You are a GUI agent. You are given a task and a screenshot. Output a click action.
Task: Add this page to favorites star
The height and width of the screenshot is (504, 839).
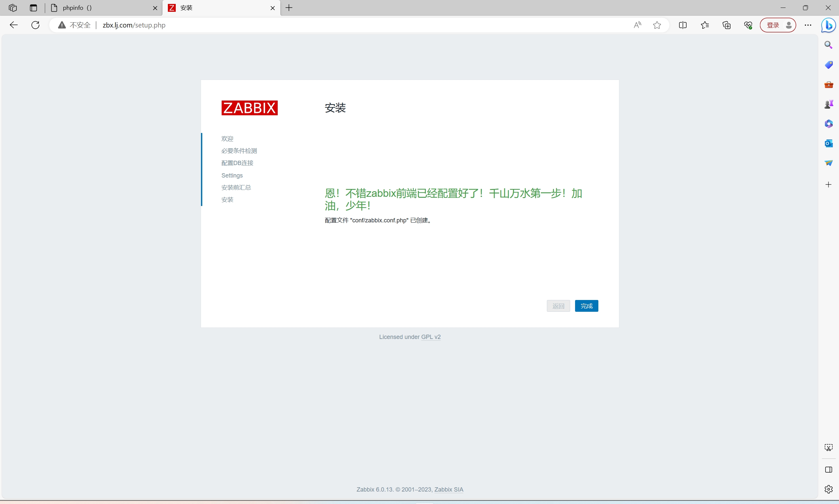[x=657, y=25]
